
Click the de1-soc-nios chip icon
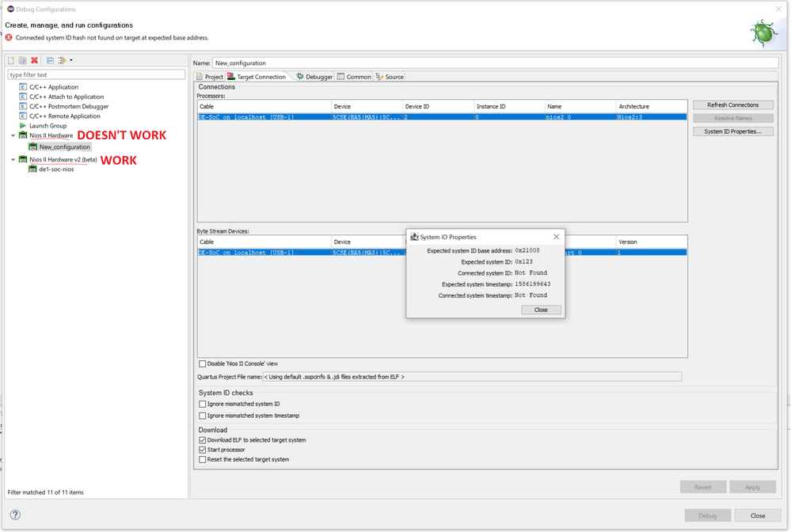(32, 169)
